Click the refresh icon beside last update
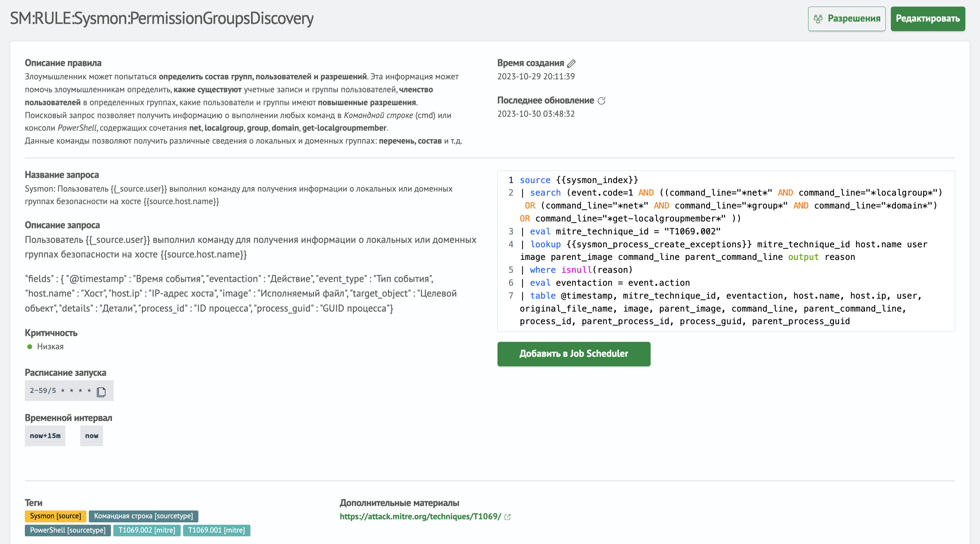The image size is (980, 544). tap(601, 101)
